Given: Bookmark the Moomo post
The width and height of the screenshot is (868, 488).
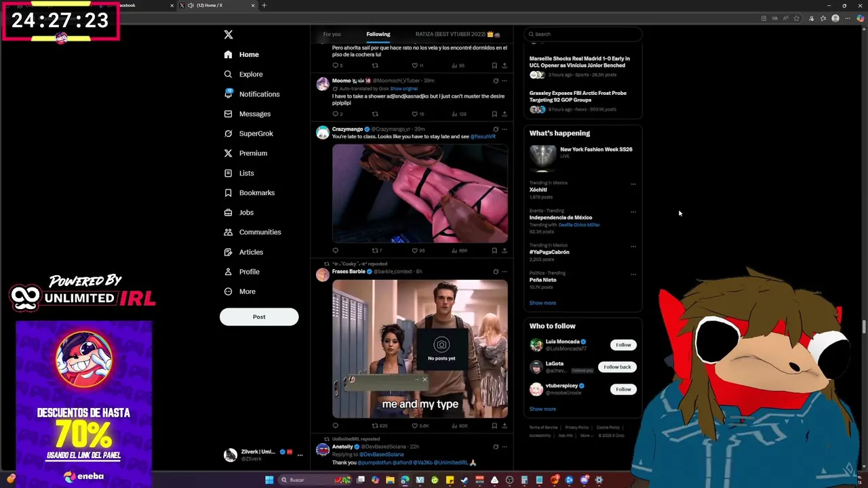Looking at the screenshot, I should pyautogui.click(x=494, y=114).
